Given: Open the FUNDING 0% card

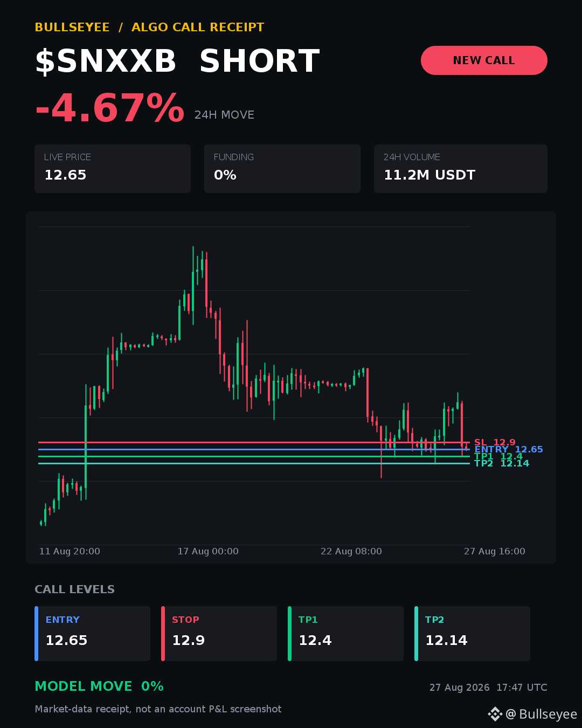Looking at the screenshot, I should click(282, 169).
